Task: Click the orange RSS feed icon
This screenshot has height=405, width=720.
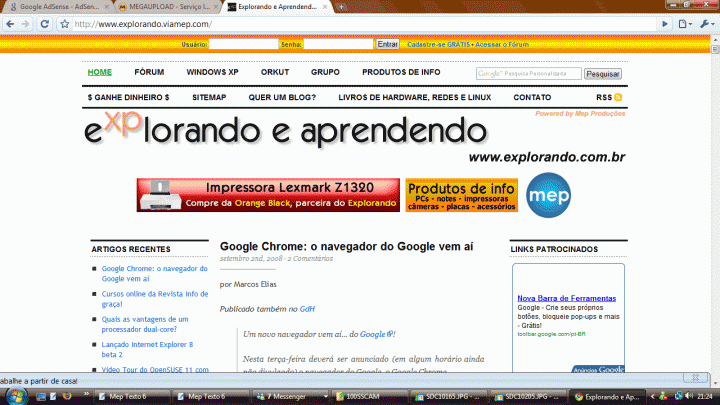Action: point(618,97)
